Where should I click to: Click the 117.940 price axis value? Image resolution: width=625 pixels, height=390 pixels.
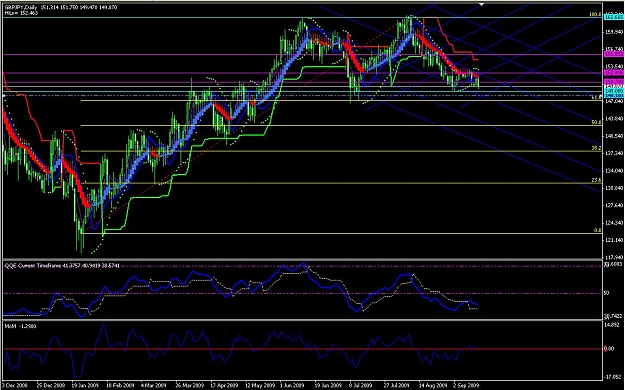613,257
